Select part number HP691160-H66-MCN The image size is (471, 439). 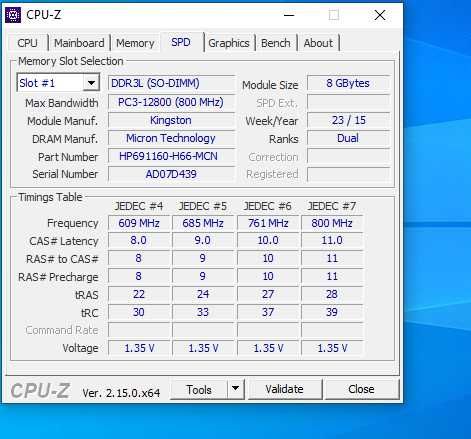[x=172, y=156]
